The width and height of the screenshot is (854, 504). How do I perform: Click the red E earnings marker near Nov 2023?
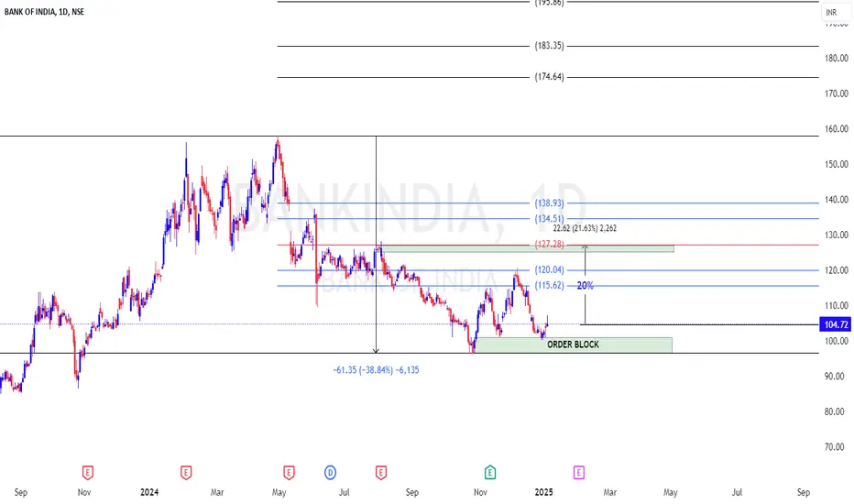(87, 473)
